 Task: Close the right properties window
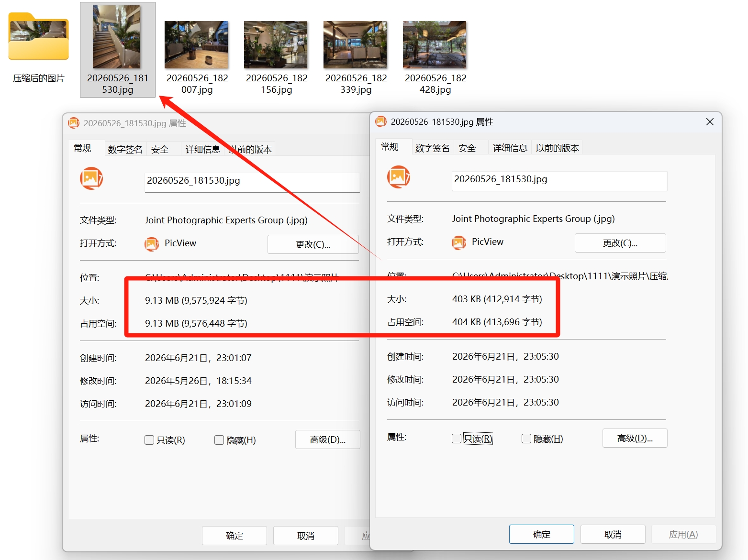click(710, 122)
